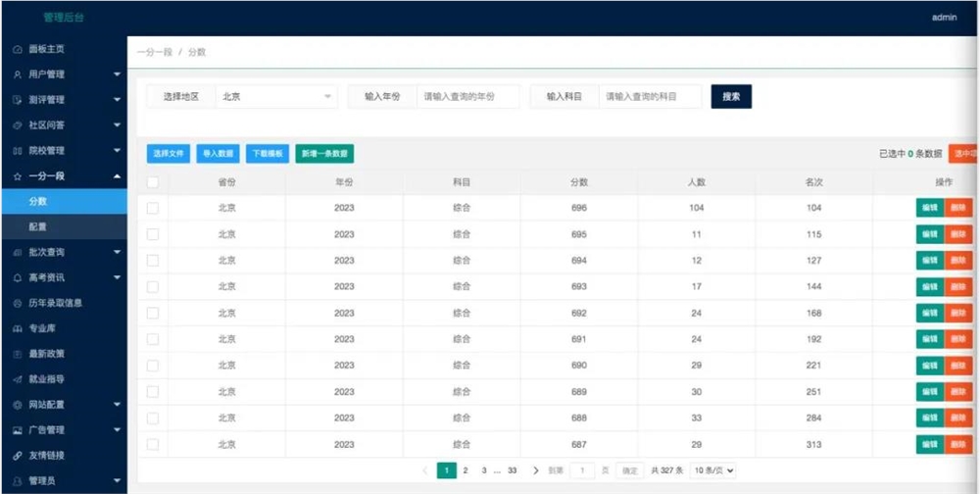Open 历年录取信息 in the sidebar
The width and height of the screenshot is (980, 494).
pyautogui.click(x=64, y=303)
